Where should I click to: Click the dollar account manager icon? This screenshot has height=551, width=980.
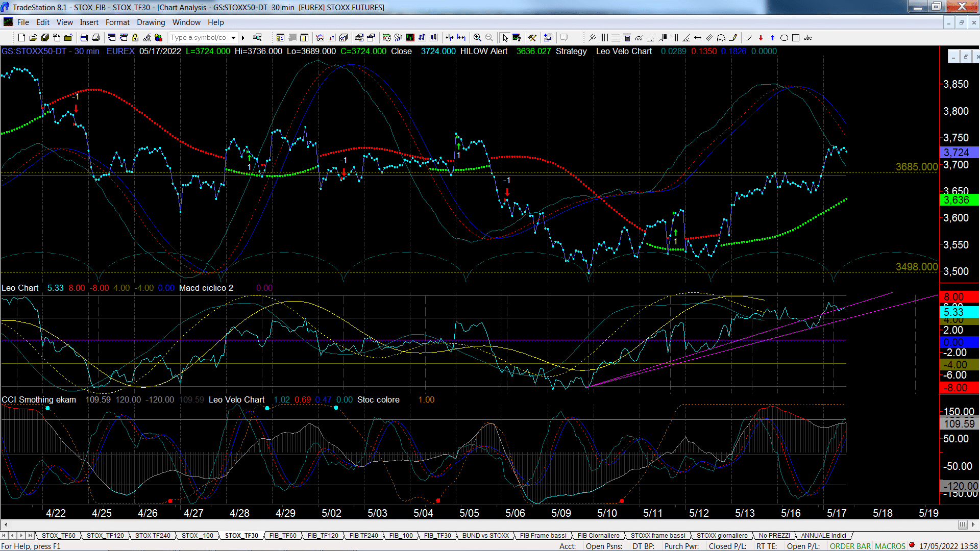(x=280, y=38)
